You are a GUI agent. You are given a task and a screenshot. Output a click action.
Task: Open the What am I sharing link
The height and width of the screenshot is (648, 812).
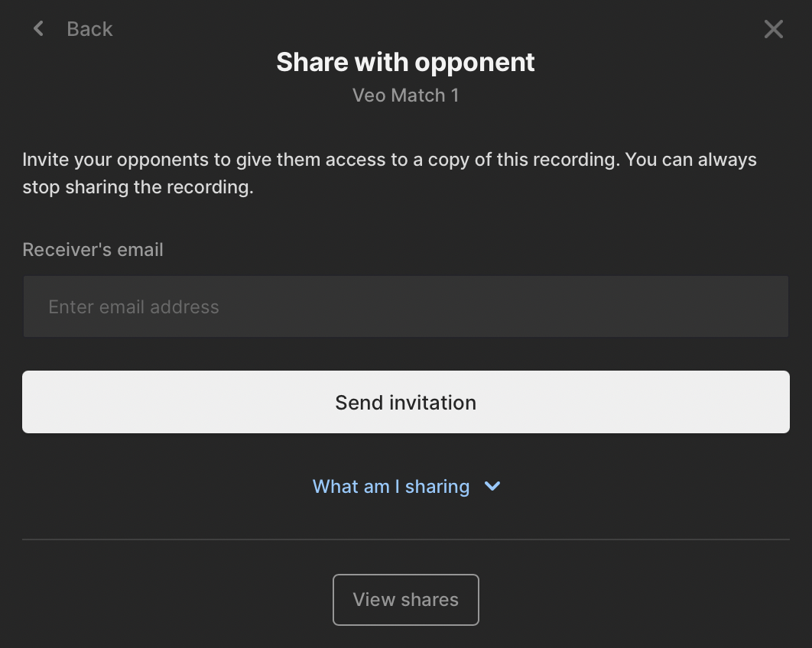(391, 486)
